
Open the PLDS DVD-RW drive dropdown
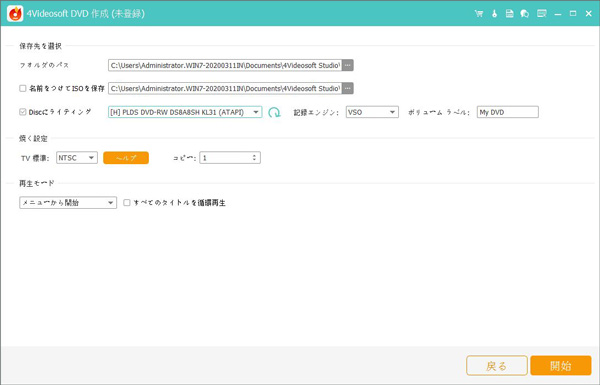185,112
